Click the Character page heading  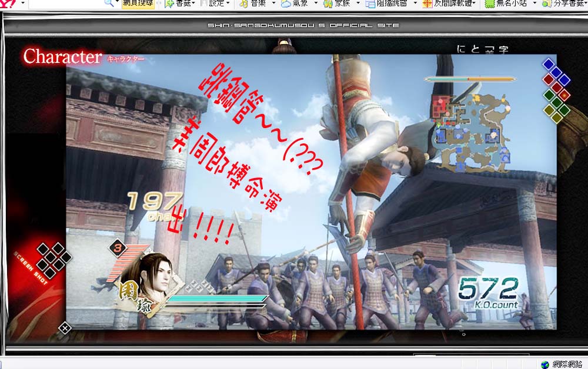pyautogui.click(x=63, y=56)
